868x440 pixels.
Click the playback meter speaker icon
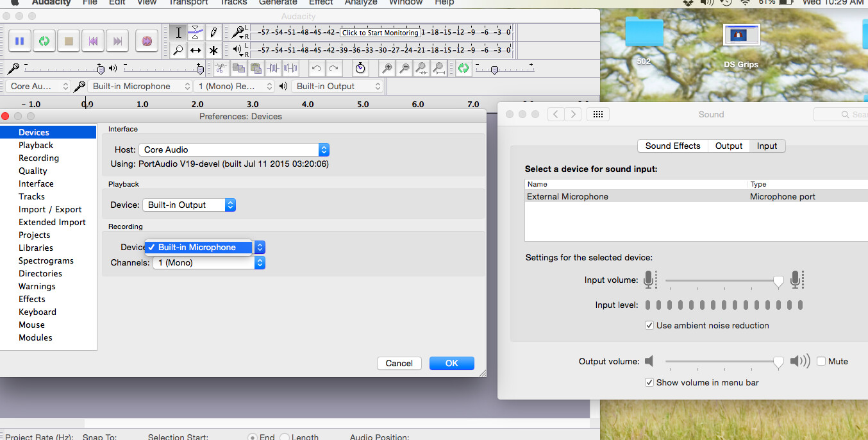click(237, 49)
